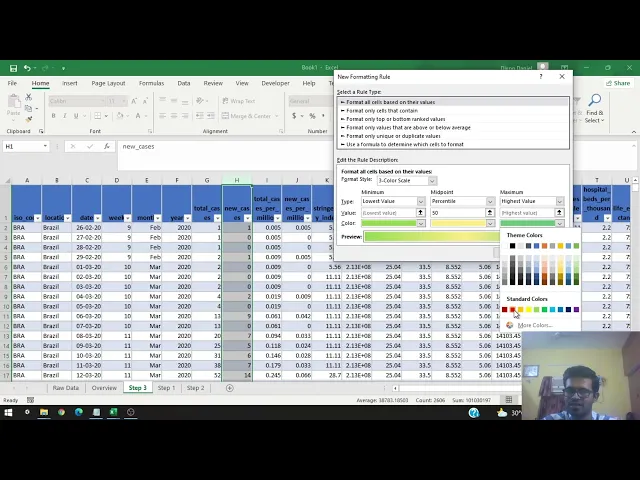
Task: Click the Undo arrow icon
Action: click(x=27, y=68)
